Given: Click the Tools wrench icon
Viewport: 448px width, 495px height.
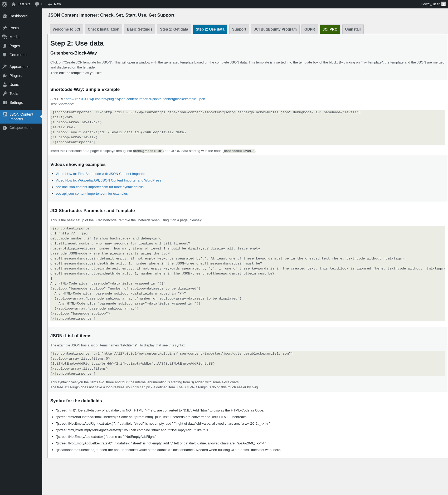Looking at the screenshot, I should tap(5, 94).
